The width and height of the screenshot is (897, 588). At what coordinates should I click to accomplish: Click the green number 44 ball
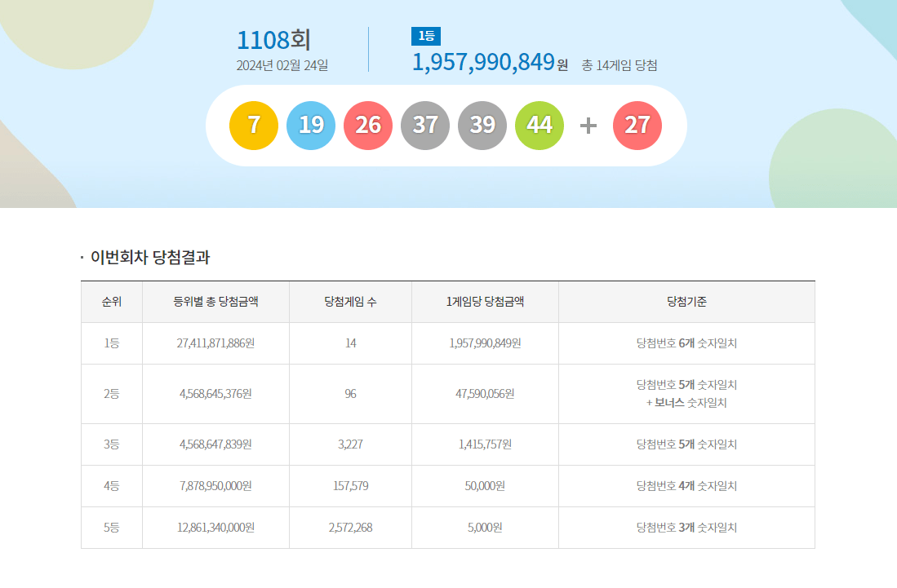coord(540,126)
